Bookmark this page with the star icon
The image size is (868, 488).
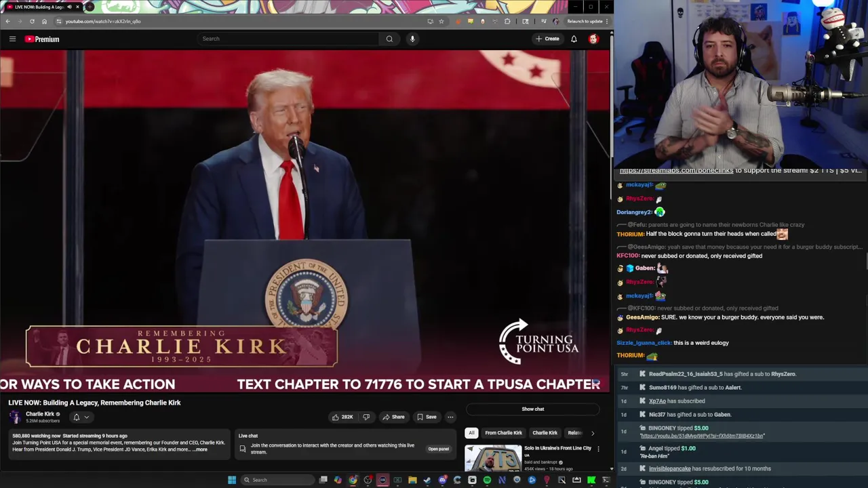pos(441,21)
